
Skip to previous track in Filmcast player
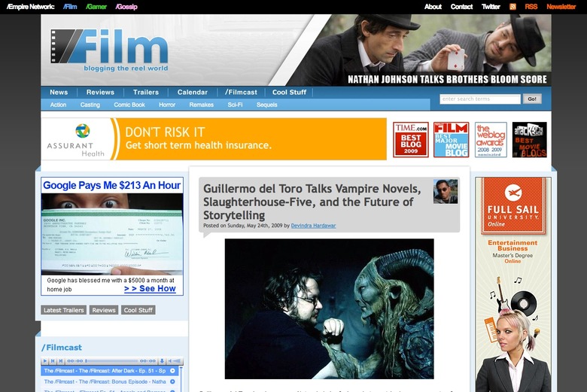53,361
